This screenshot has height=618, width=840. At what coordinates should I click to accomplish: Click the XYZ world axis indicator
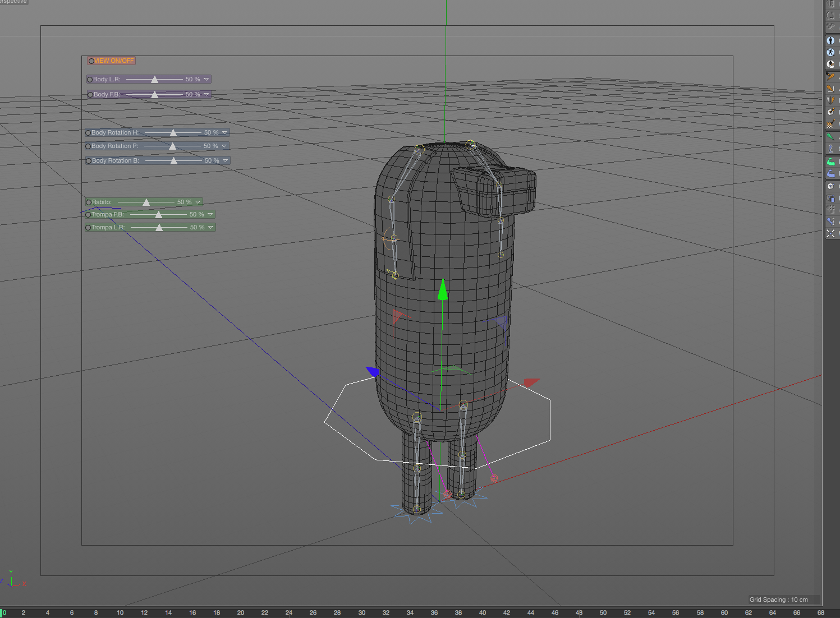[x=13, y=578]
